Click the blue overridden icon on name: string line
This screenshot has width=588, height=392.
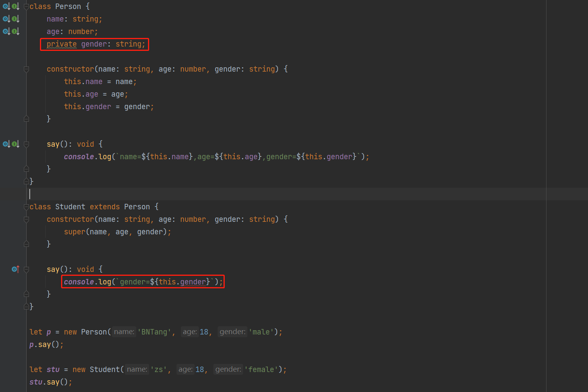click(6, 19)
